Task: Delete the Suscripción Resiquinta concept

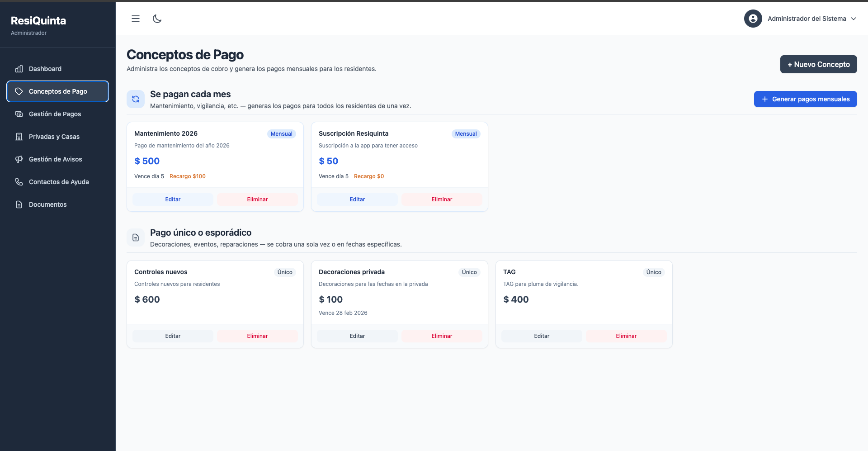Action: [442, 199]
